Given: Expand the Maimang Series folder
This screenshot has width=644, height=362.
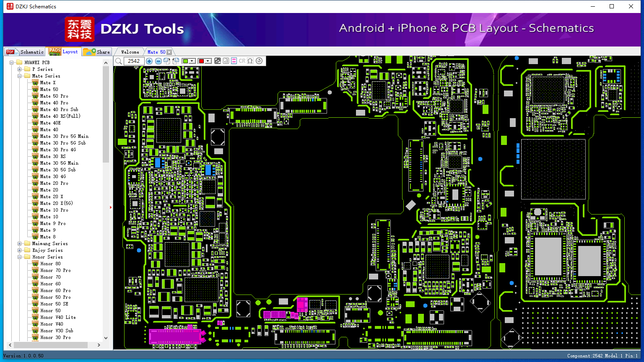Looking at the screenshot, I should [x=19, y=243].
